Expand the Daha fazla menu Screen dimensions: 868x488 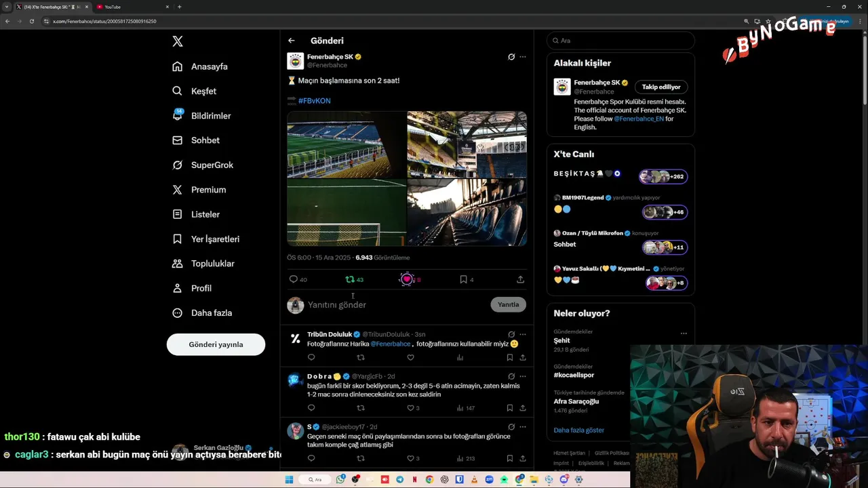pos(202,313)
